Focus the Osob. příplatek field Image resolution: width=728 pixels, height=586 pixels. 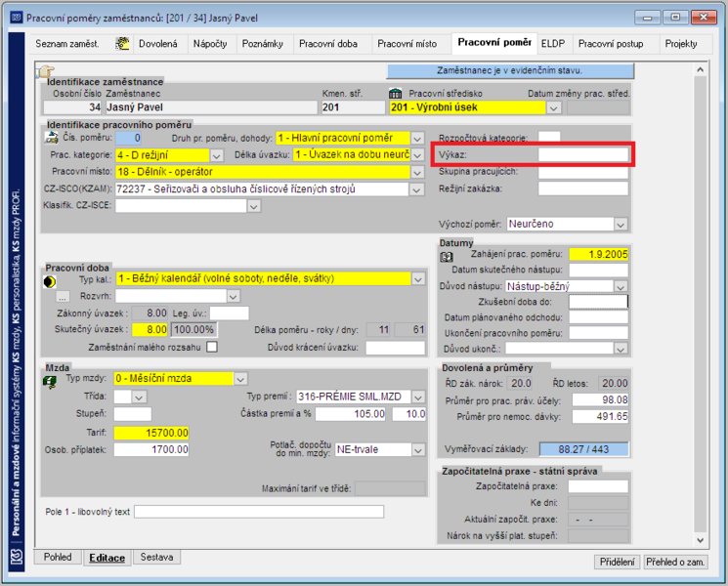pos(151,449)
